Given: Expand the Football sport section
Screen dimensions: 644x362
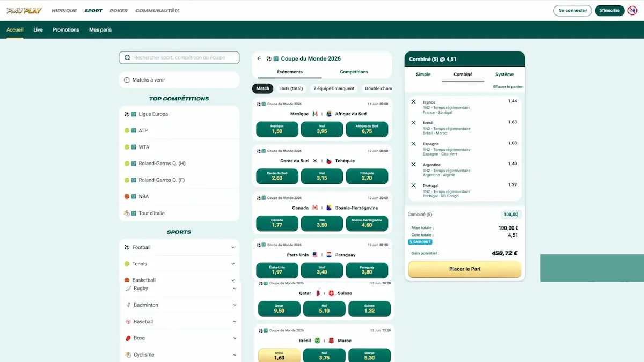Looking at the screenshot, I should pos(233,247).
